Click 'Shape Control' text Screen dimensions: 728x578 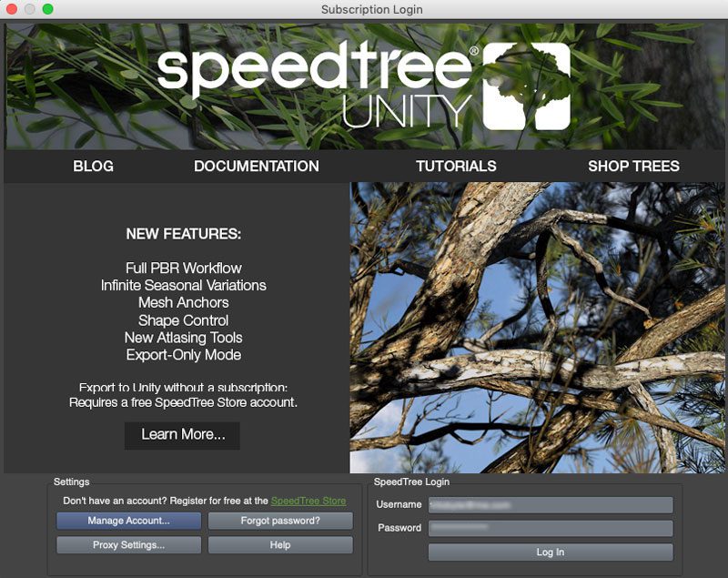pos(184,320)
